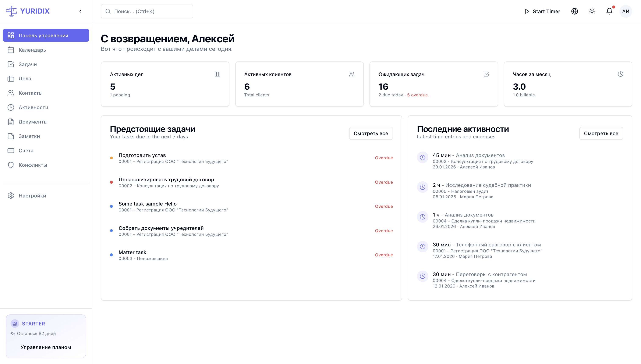Open the Календарь section in sidebar
Screen dimensions: 641x364
32,50
